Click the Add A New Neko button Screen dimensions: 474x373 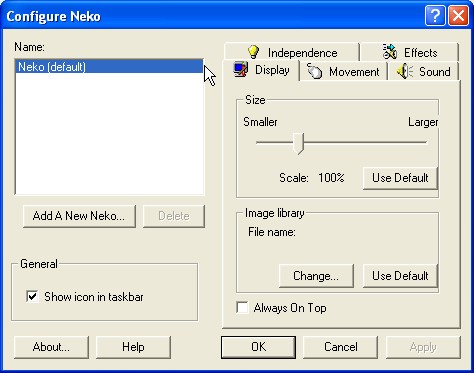click(x=79, y=216)
